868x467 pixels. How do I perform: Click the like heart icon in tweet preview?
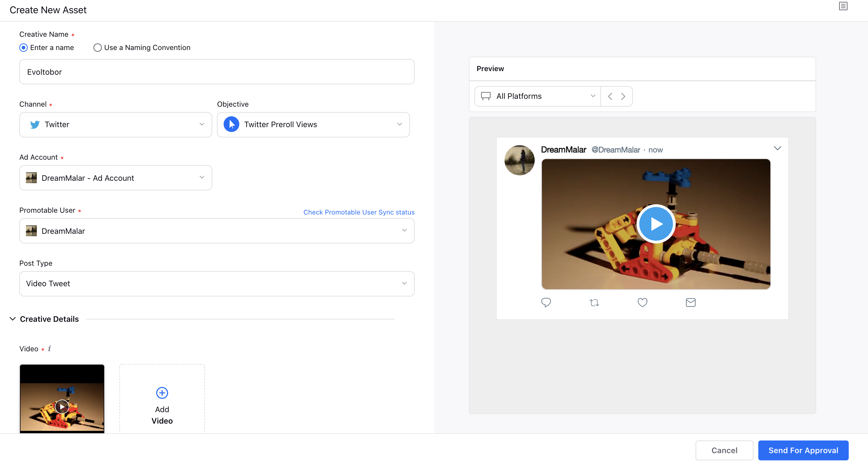(642, 302)
